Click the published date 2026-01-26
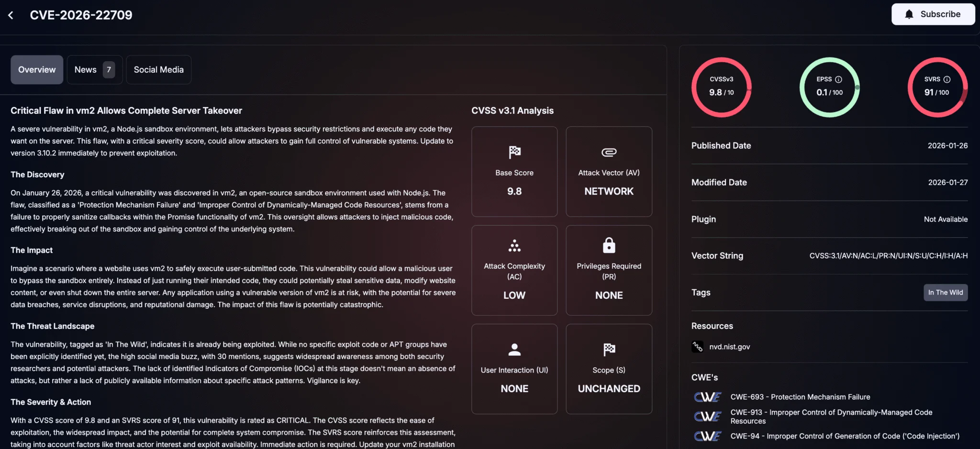Screen dimensions: 980x449 click(947, 146)
